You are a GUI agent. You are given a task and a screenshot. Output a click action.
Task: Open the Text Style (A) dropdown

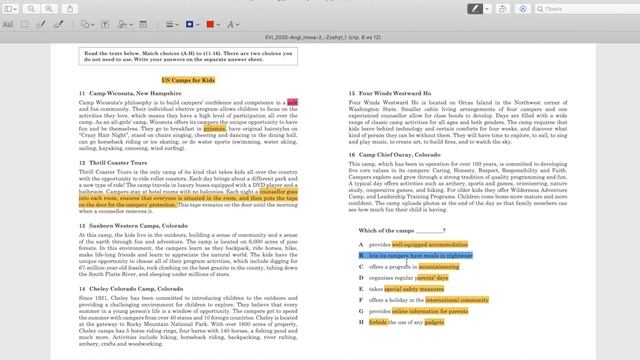233,24
